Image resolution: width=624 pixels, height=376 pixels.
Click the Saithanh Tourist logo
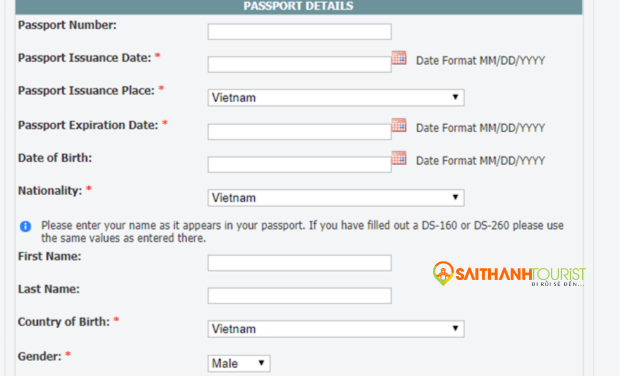(509, 274)
